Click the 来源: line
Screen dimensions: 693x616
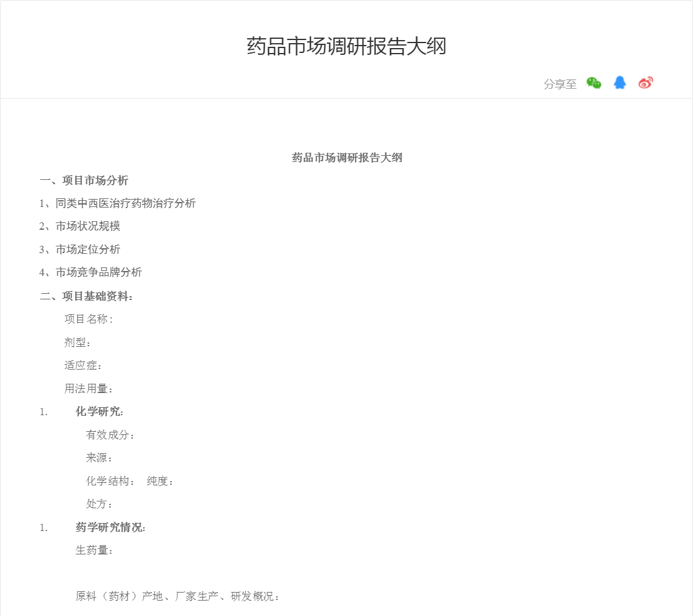click(99, 458)
